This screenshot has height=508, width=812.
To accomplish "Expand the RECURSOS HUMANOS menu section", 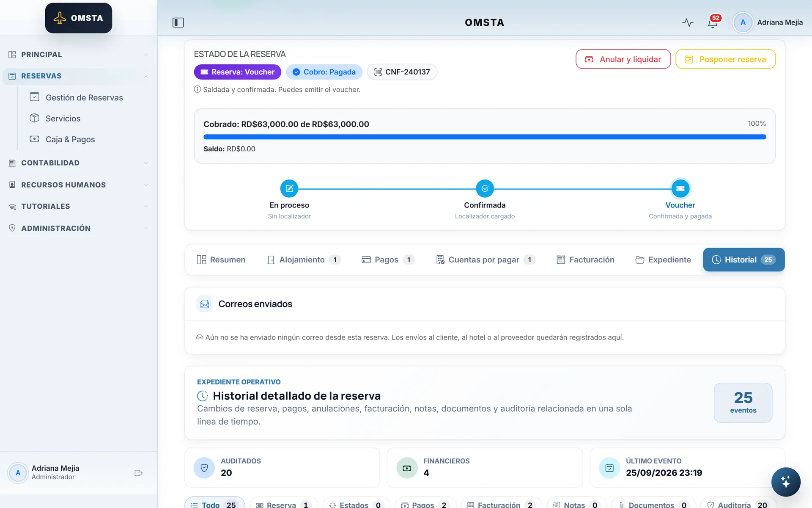I will coord(79,185).
